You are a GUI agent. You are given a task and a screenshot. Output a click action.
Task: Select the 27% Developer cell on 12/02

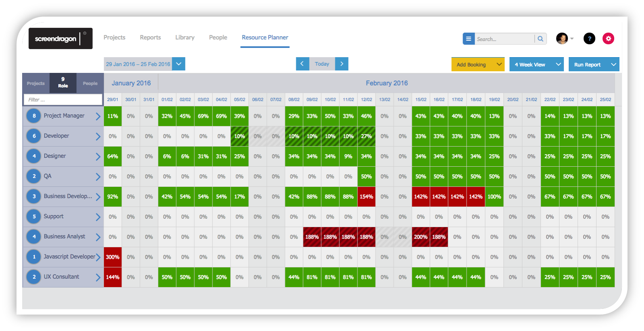366,136
